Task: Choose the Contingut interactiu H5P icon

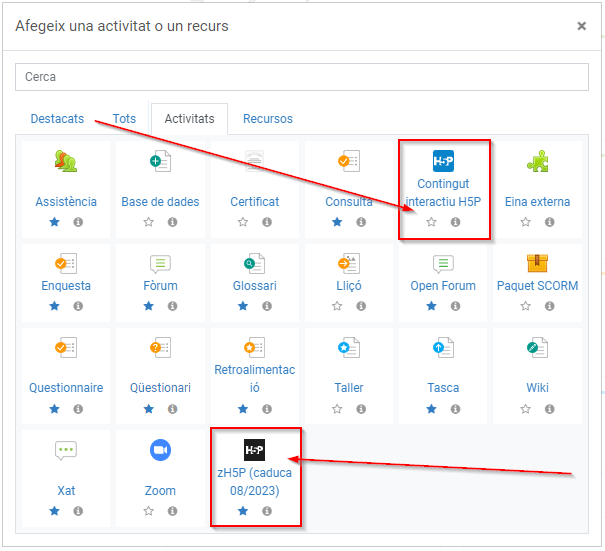Action: click(443, 161)
